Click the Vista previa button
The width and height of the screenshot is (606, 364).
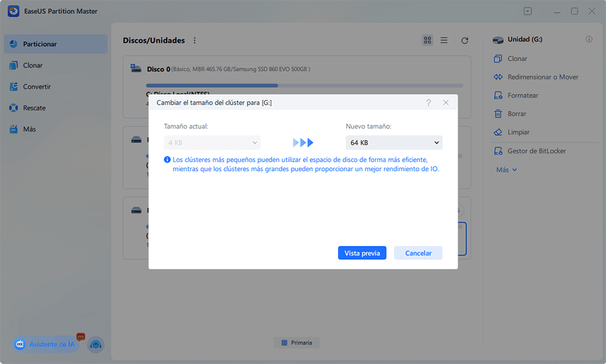pyautogui.click(x=362, y=253)
